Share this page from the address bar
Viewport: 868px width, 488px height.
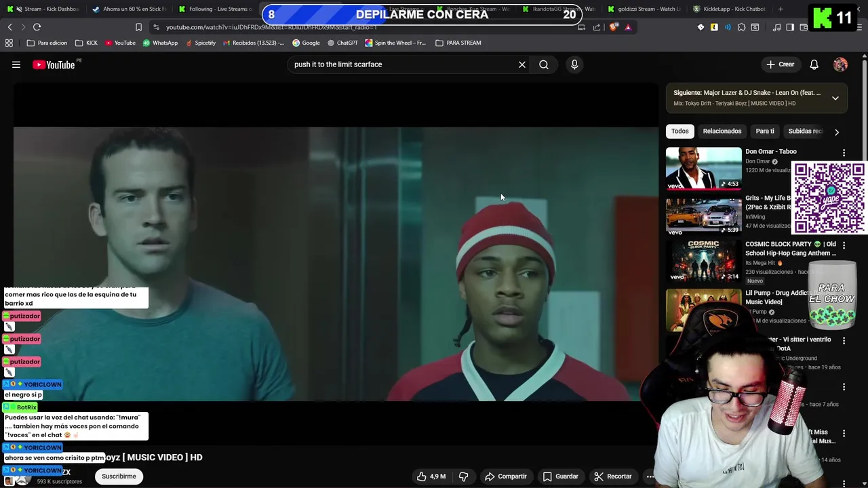[x=597, y=27]
